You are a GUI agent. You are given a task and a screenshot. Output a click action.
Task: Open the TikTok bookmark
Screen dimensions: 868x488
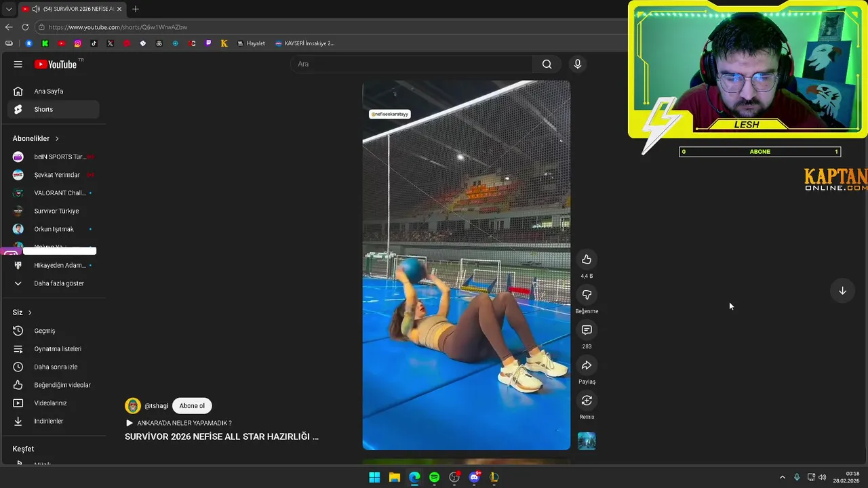point(94,43)
